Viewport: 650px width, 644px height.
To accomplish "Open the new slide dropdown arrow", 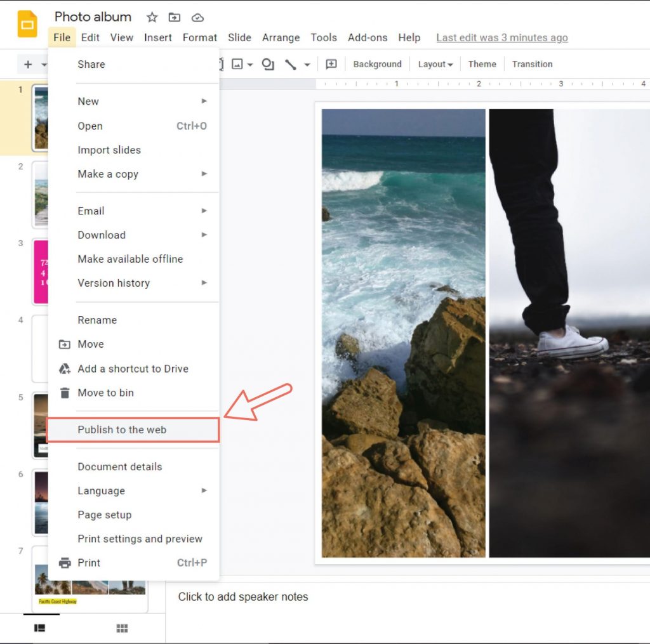I will pos(44,65).
